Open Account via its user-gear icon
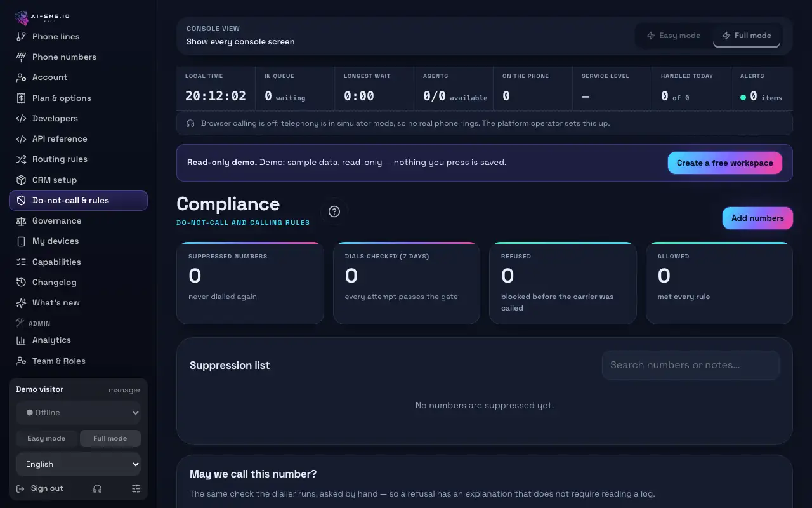 (21, 77)
